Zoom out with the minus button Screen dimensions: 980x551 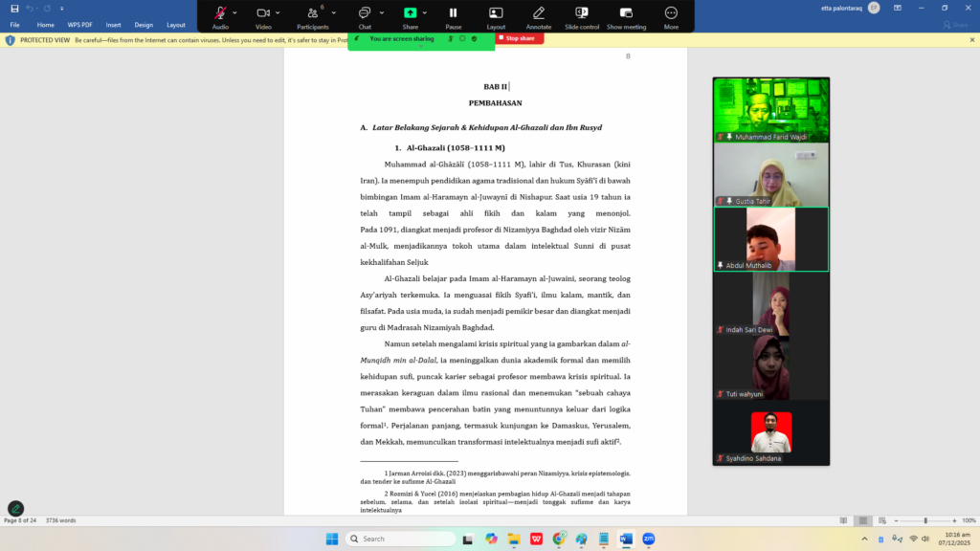(896, 520)
